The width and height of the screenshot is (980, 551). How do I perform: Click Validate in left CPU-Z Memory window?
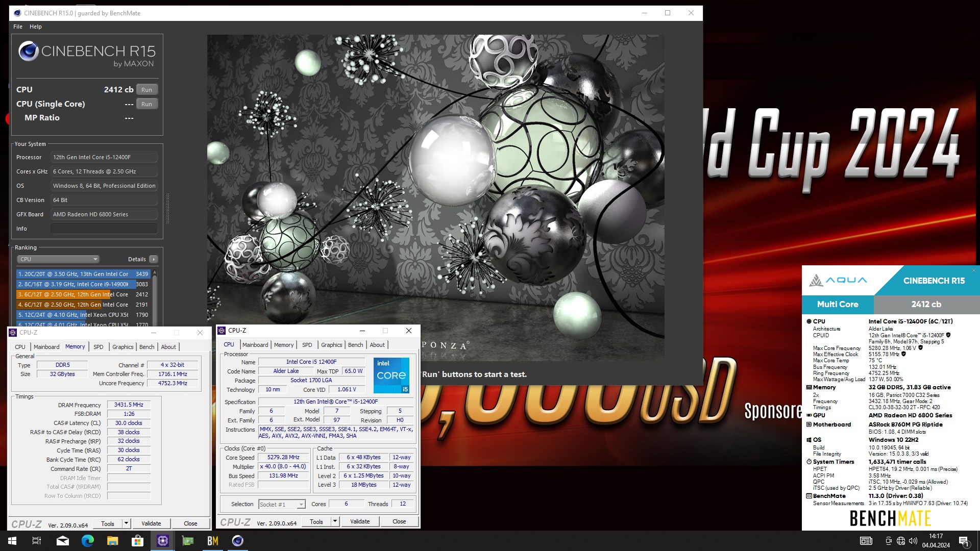(151, 523)
